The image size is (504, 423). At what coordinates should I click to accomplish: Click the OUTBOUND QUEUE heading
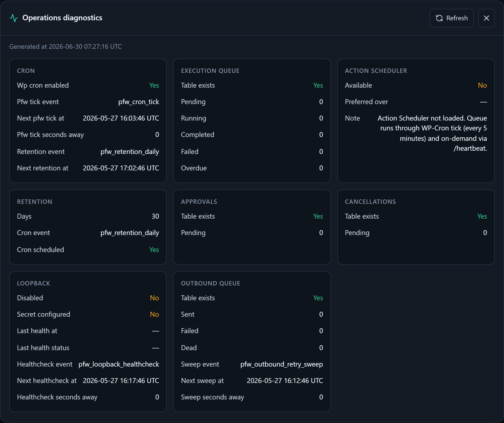[211, 283]
